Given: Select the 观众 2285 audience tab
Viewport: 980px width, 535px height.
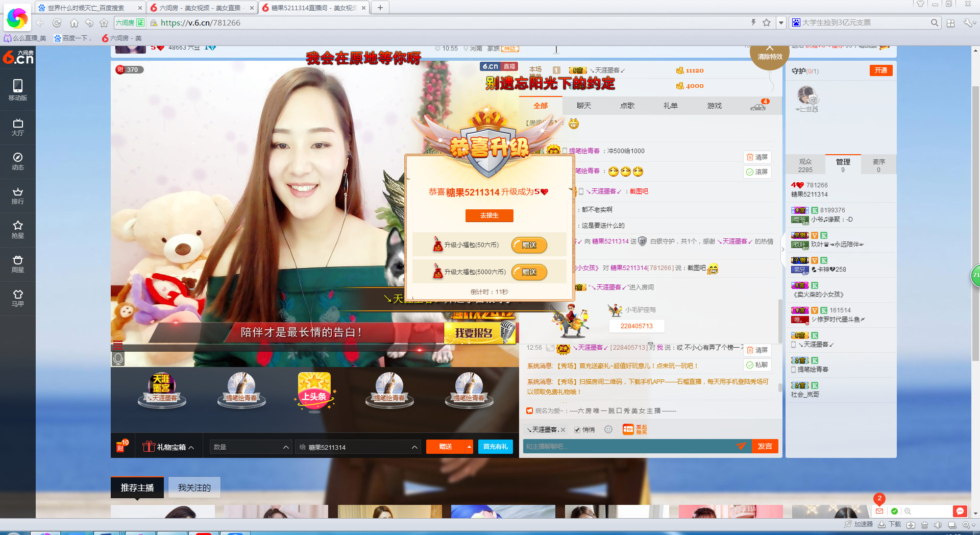Looking at the screenshot, I should coord(805,165).
